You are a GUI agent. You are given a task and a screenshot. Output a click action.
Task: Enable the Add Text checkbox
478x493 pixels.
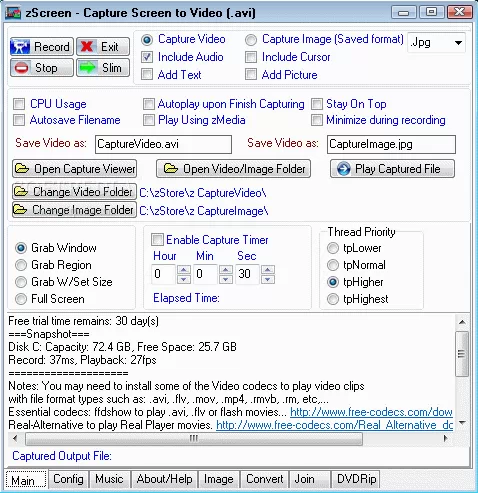coord(147,74)
